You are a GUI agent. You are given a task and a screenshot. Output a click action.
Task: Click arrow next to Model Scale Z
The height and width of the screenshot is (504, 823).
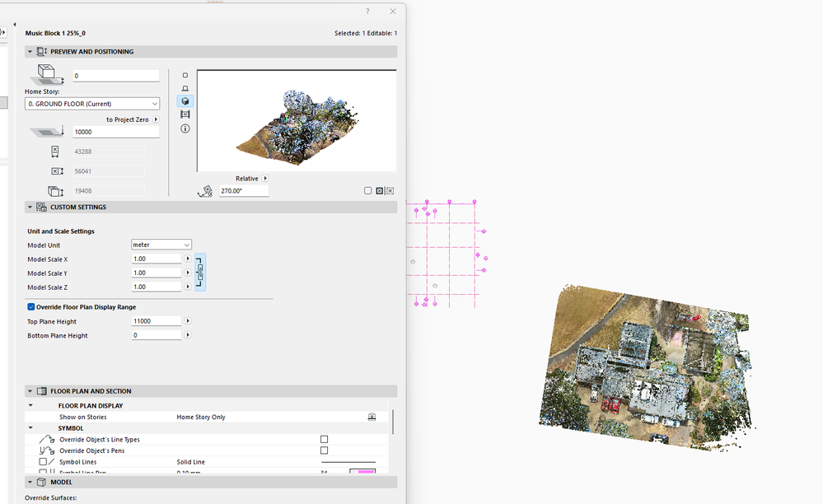[x=187, y=287]
